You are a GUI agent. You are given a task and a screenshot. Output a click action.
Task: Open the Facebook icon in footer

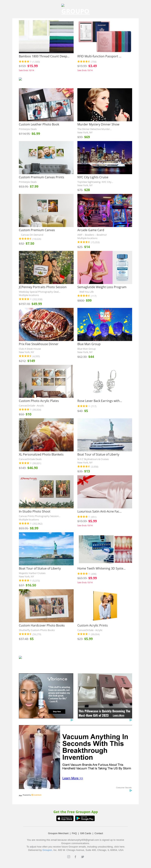[x=75, y=857]
